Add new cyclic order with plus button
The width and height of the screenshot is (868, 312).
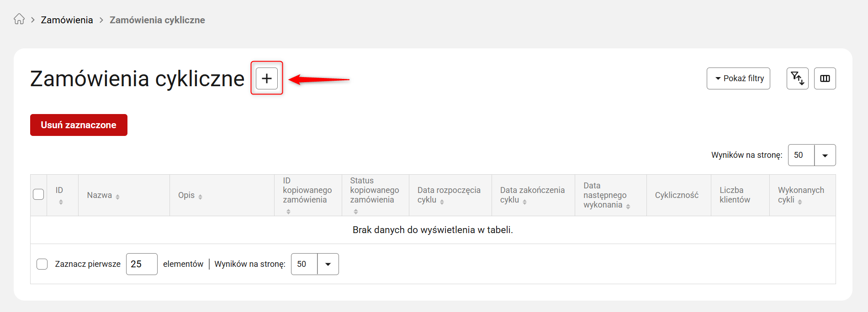267,78
